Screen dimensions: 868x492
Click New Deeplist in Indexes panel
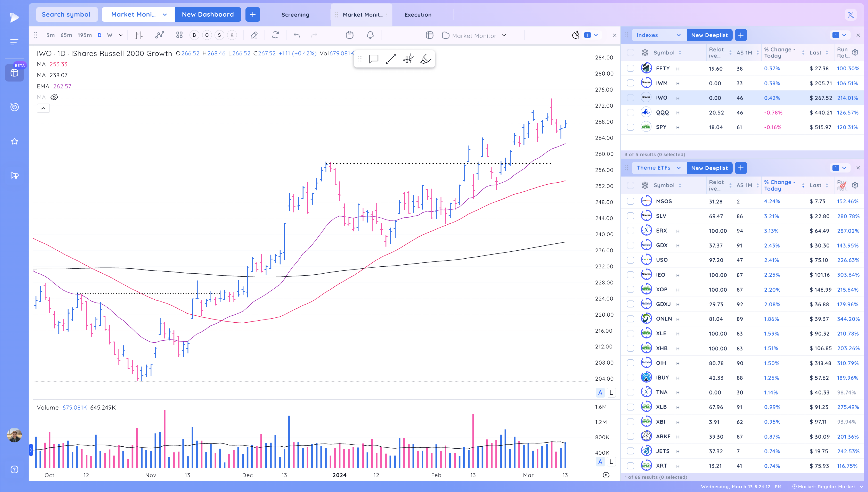click(x=709, y=35)
